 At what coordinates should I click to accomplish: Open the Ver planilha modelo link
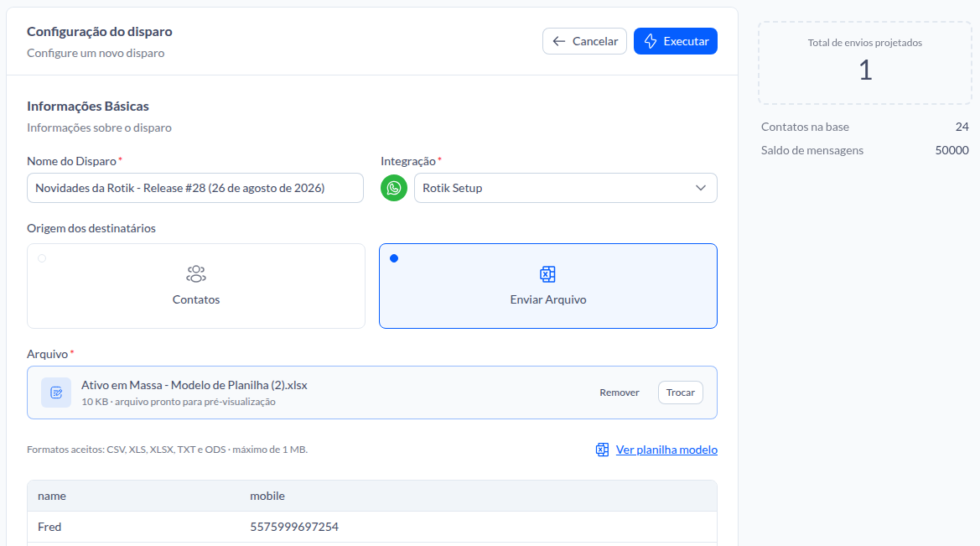[666, 450]
